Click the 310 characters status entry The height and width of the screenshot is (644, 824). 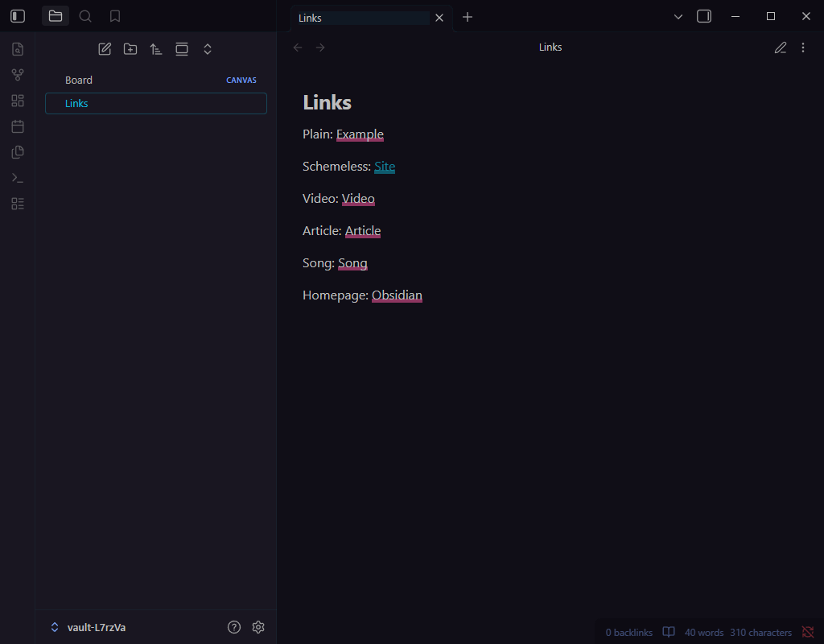[760, 633]
